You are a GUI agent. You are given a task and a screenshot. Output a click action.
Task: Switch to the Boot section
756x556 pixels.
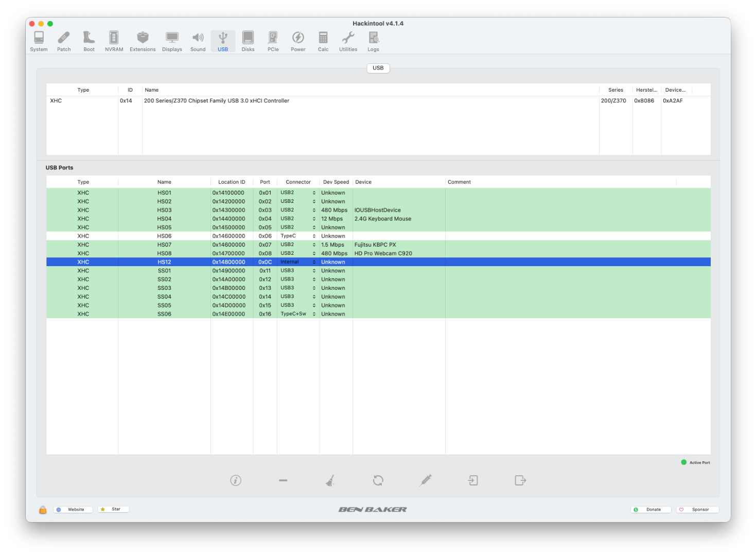89,41
